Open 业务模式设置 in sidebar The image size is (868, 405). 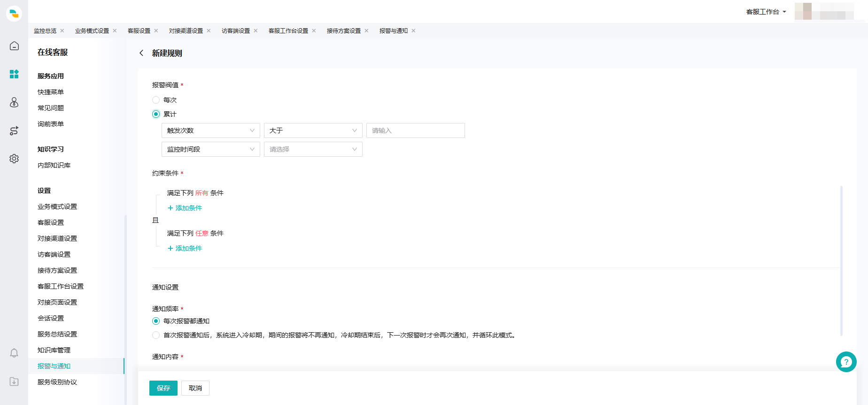(x=57, y=206)
